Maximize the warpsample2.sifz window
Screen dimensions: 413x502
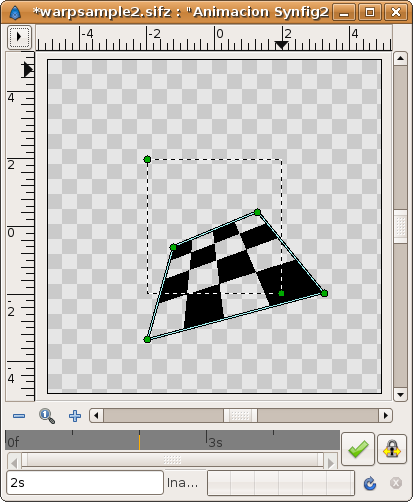point(369,12)
